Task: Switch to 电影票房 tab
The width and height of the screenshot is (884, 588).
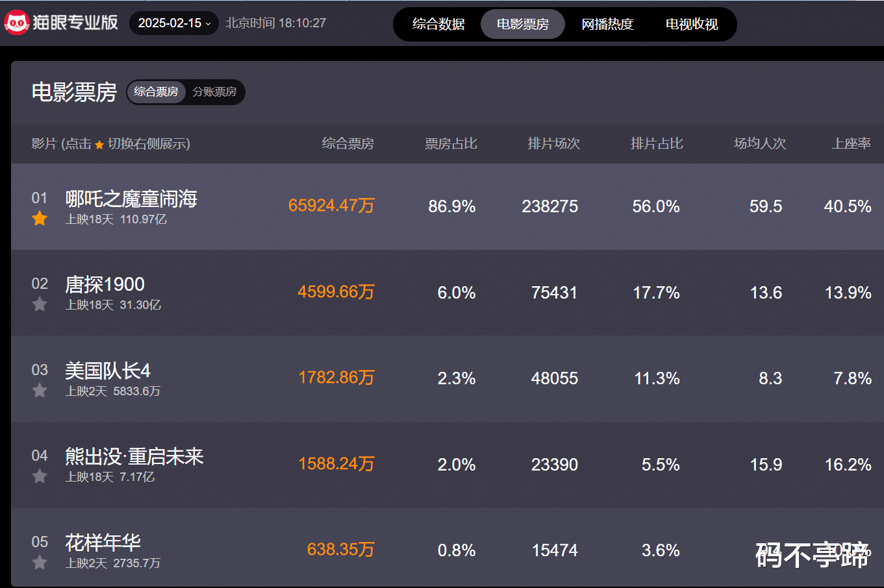Action: [x=523, y=24]
